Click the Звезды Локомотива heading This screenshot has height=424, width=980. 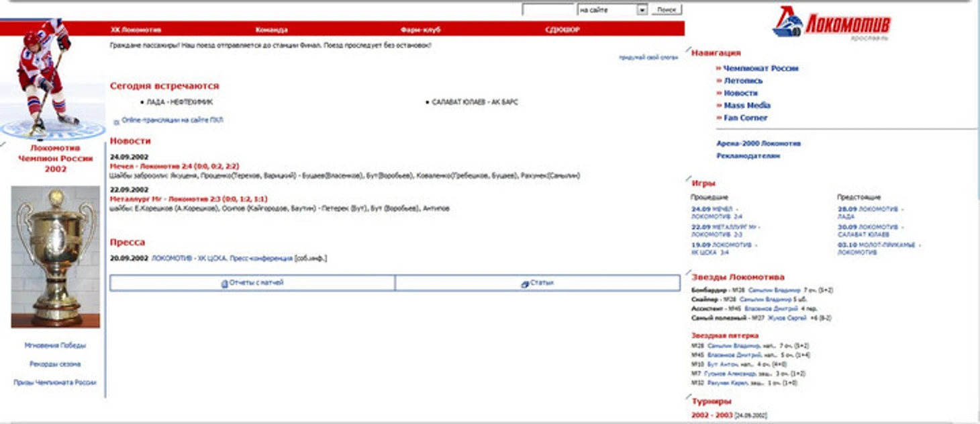(x=738, y=277)
